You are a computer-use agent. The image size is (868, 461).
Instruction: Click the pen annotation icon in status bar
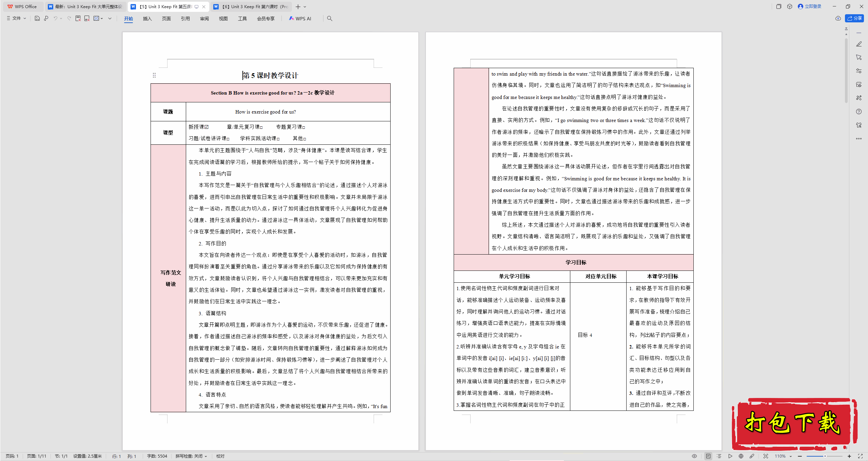tap(752, 456)
